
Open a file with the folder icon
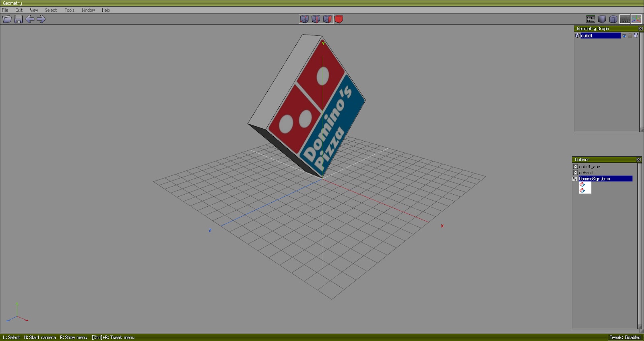[7, 19]
